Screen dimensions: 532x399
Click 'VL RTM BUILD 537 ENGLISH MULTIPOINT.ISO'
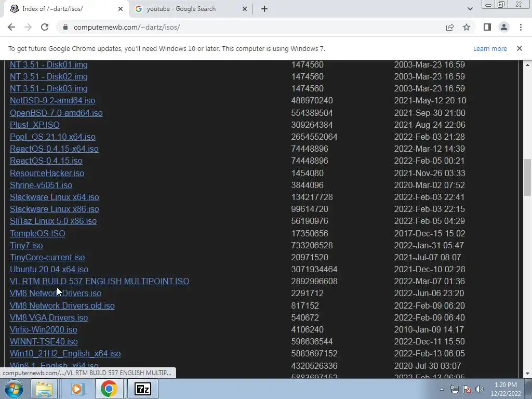[x=99, y=281]
